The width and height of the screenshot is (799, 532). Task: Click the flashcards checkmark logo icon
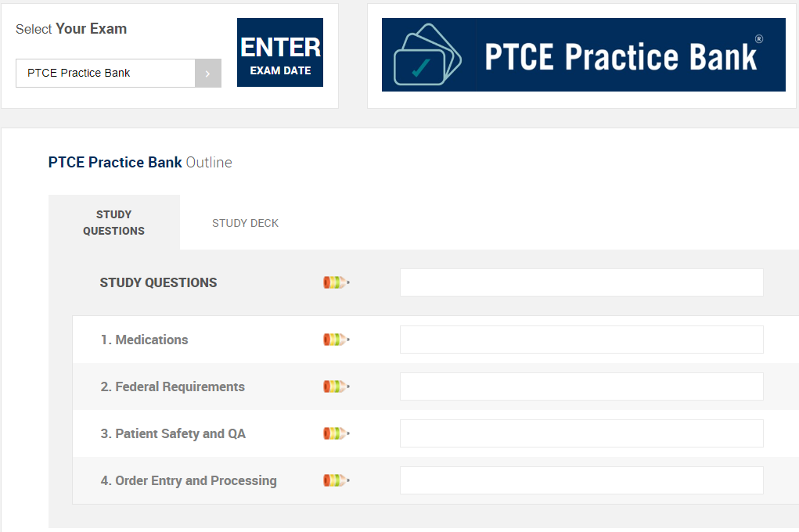pyautogui.click(x=427, y=55)
